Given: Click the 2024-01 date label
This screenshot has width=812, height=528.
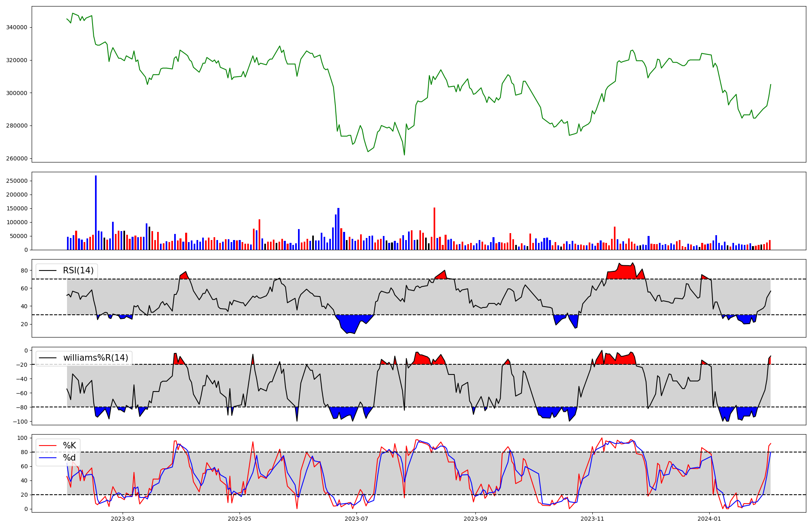Looking at the screenshot, I should point(709,519).
